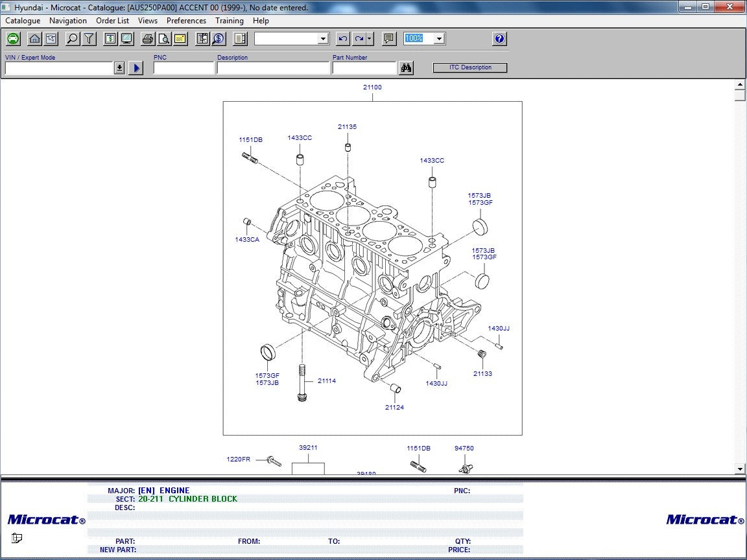This screenshot has width=747, height=560.
Task: Click part number 21100 label in diagram
Action: (372, 87)
